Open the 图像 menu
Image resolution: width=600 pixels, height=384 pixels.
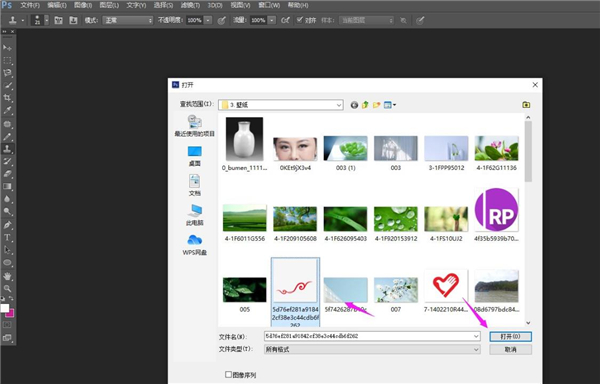pyautogui.click(x=83, y=5)
